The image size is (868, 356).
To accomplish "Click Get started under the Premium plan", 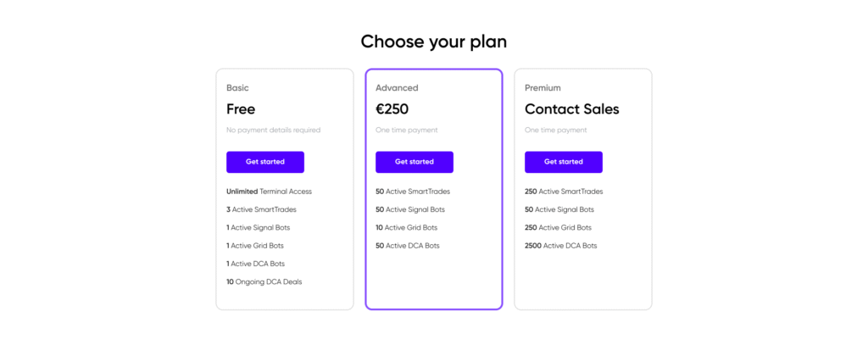I will tap(564, 162).
